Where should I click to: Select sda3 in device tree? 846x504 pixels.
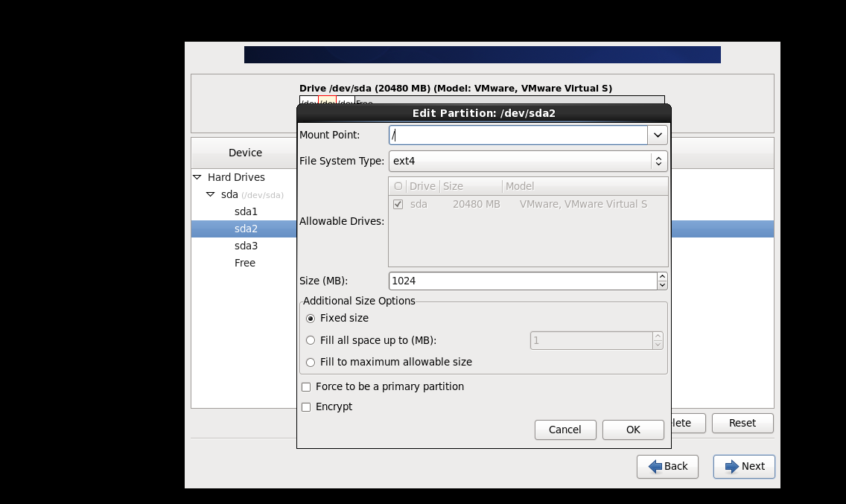coord(246,246)
